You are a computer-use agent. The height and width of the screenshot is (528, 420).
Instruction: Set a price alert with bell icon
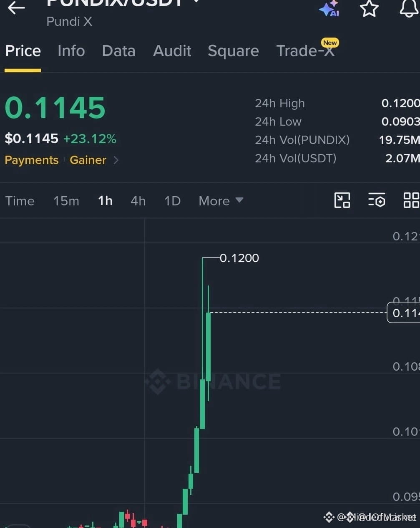point(409,8)
